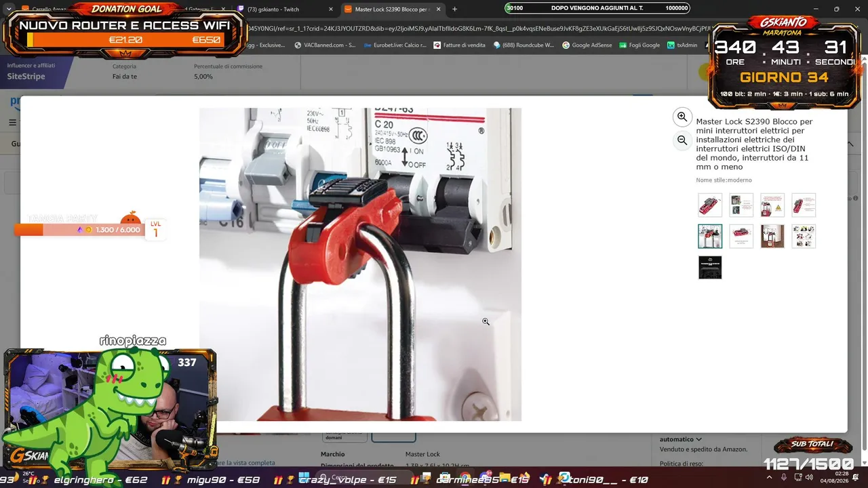Zoom in on the product image
This screenshot has height=488, width=868.
[x=682, y=117]
